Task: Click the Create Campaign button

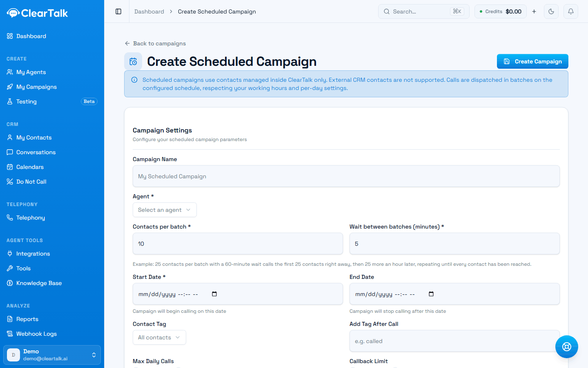Action: pyautogui.click(x=532, y=61)
